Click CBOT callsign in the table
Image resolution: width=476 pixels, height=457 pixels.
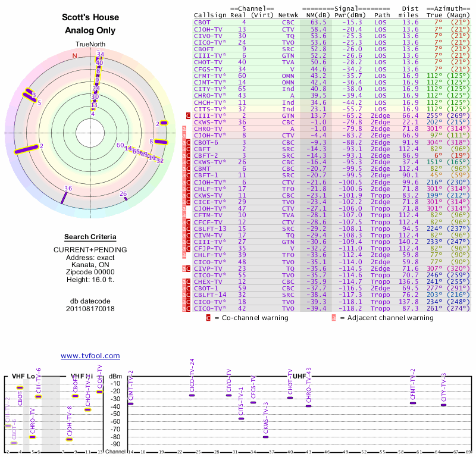coord(202,23)
